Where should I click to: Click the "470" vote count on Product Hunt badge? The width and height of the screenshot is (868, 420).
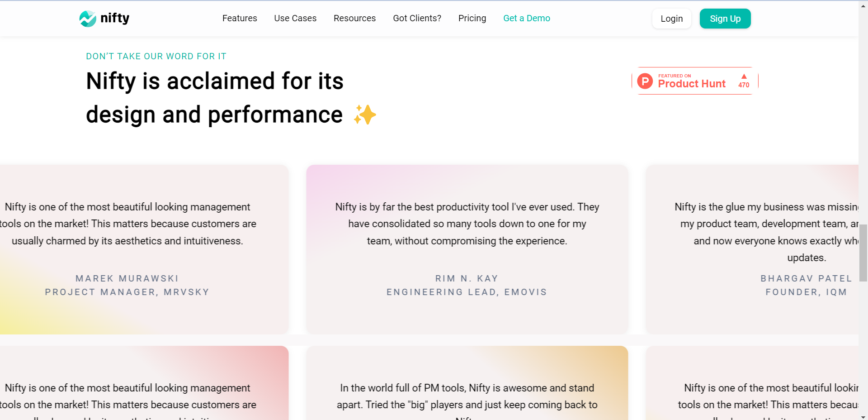coord(743,85)
